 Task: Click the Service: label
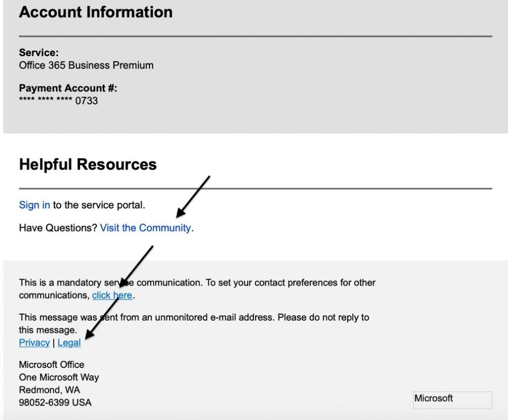39,53
